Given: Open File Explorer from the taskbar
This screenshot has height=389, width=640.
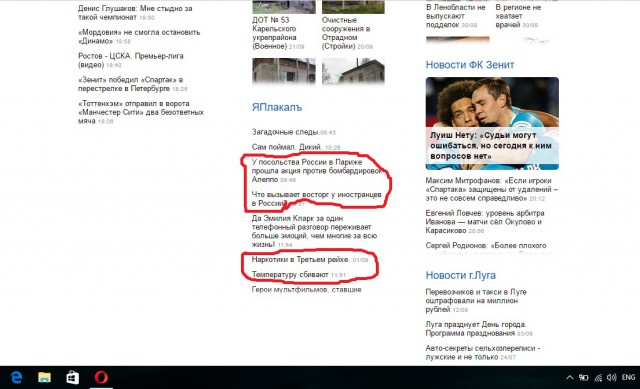Looking at the screenshot, I should pyautogui.click(x=44, y=378).
